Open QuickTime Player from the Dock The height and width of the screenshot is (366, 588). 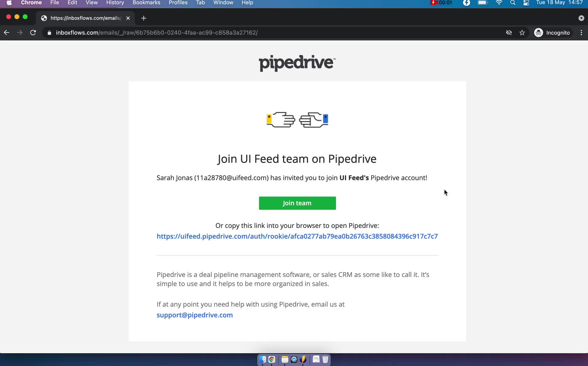pyautogui.click(x=294, y=360)
